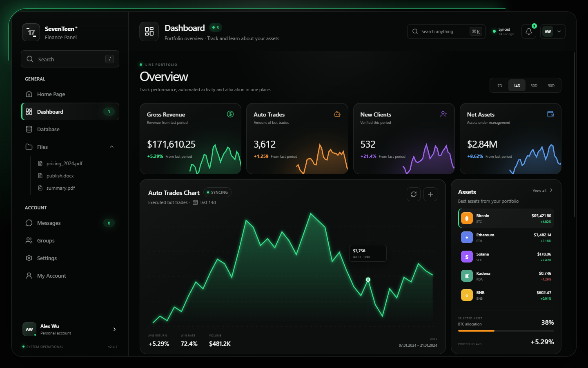Click the Ethereum coin icon

pos(467,238)
